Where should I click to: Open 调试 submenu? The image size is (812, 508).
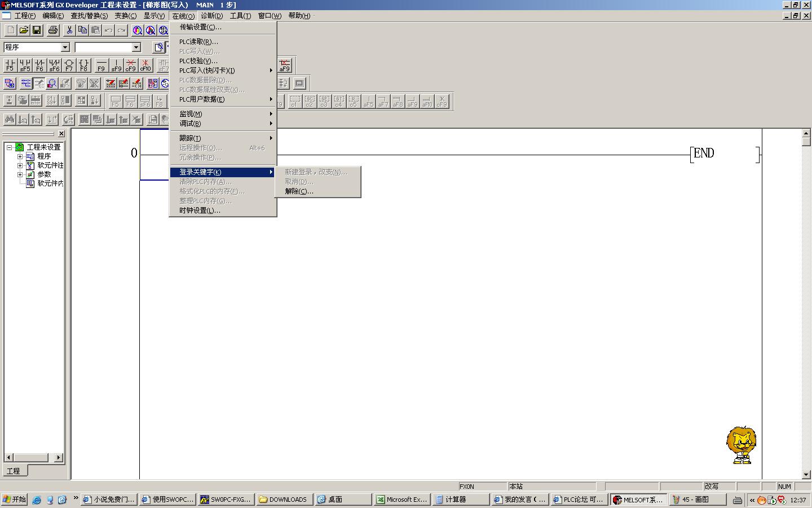223,124
